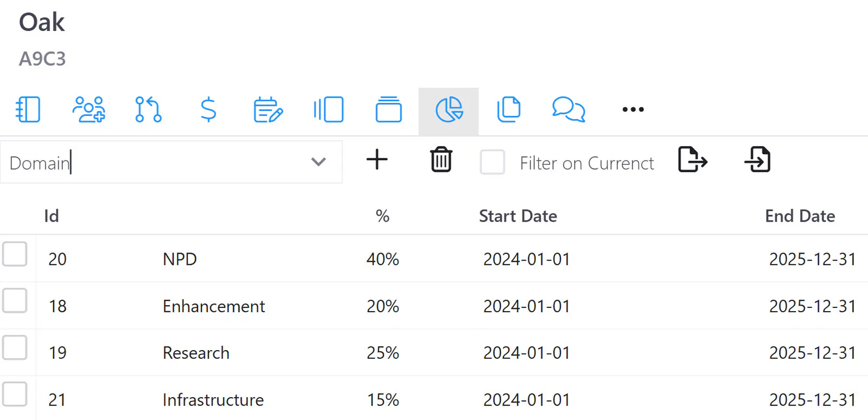Click the Enhancement name cell
This screenshot has width=868, height=420.
coord(214,306)
